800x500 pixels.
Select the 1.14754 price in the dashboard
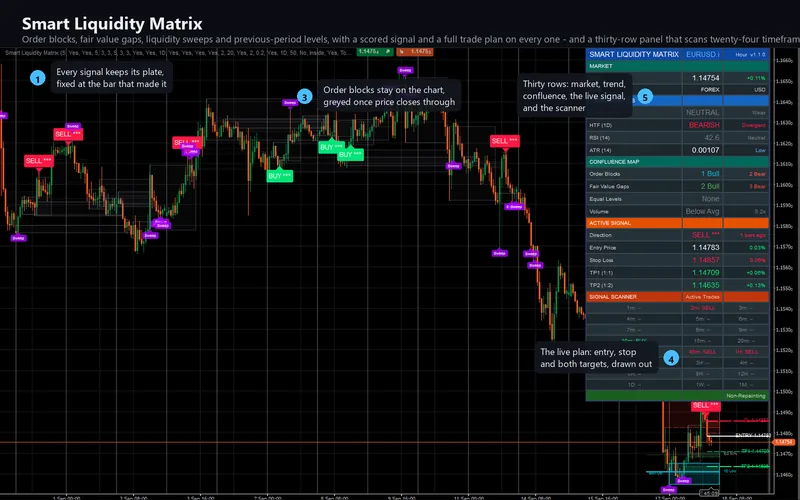tap(706, 78)
